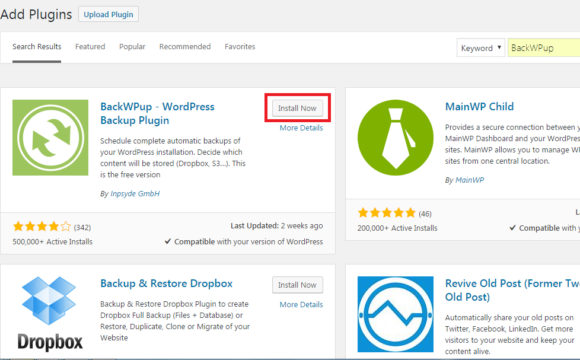Screen dimensions: 580x360
Task: Visit author Inpsyde GmbH link
Action: pyautogui.click(x=135, y=194)
